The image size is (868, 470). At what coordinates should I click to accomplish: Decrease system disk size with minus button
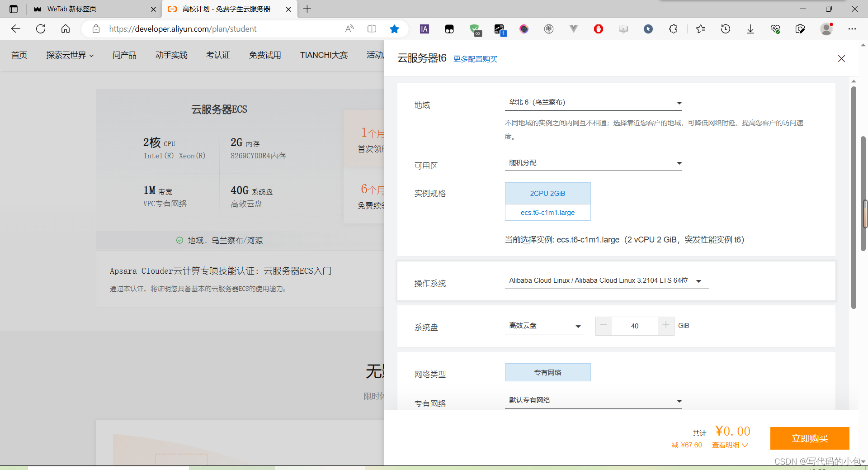coord(604,326)
